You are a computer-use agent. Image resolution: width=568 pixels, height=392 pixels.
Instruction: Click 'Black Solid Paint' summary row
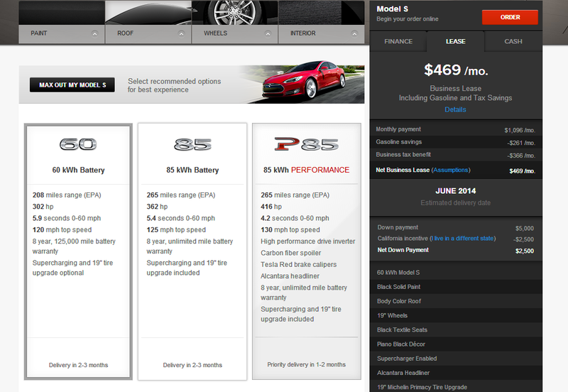coord(456,287)
